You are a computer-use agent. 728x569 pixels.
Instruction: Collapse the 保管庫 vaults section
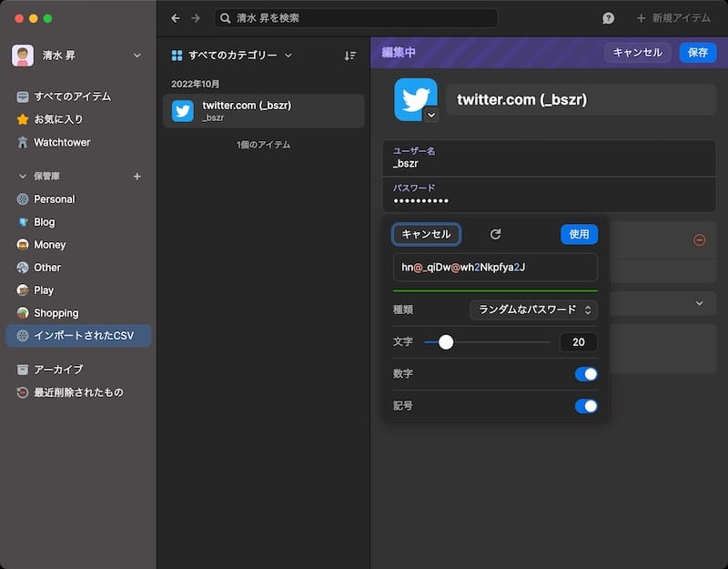(x=22, y=177)
